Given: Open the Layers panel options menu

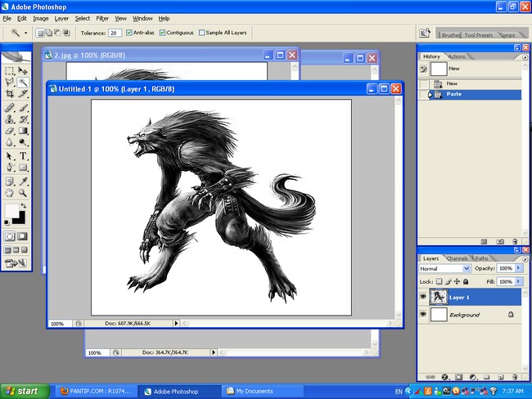Looking at the screenshot, I should [x=525, y=259].
